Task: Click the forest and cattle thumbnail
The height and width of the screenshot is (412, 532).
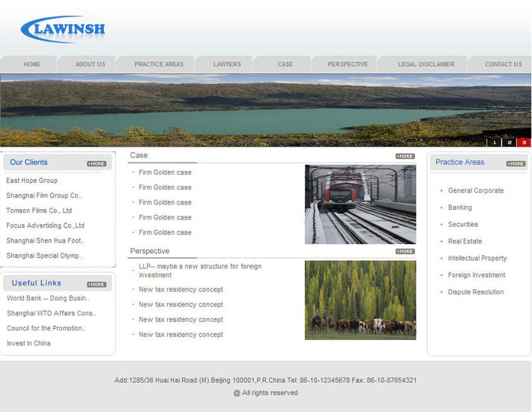Action: 360,300
